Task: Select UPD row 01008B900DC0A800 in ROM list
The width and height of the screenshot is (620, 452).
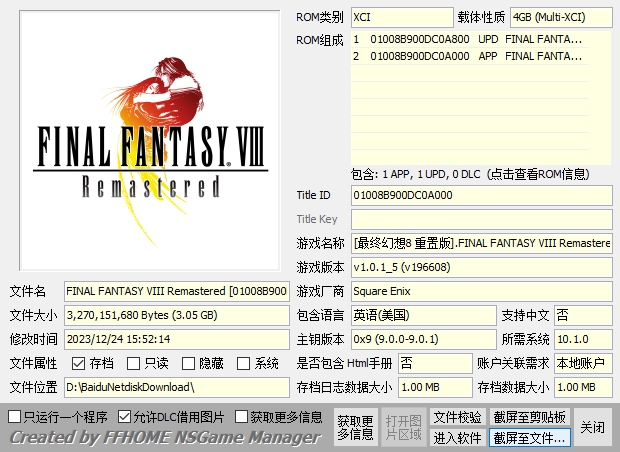Action: click(470, 39)
